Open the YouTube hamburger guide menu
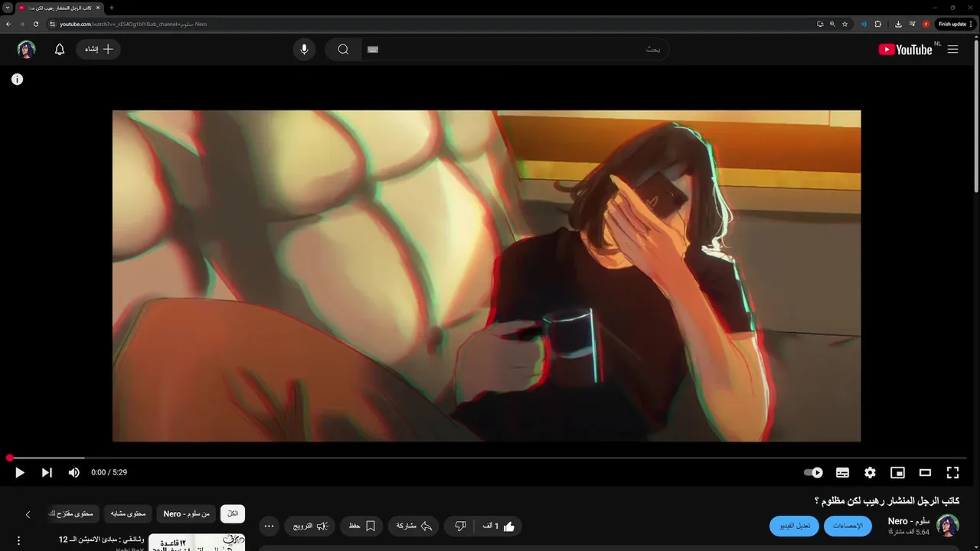This screenshot has width=980, height=551. (x=952, y=49)
